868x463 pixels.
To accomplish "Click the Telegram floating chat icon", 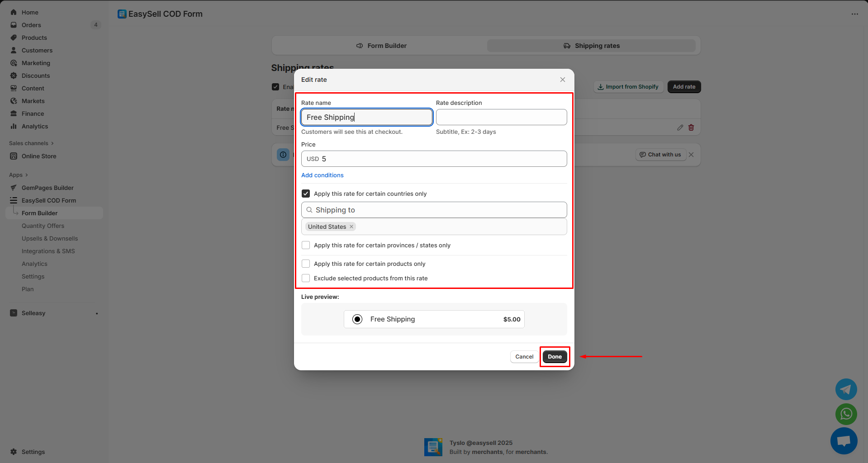I will [x=846, y=389].
